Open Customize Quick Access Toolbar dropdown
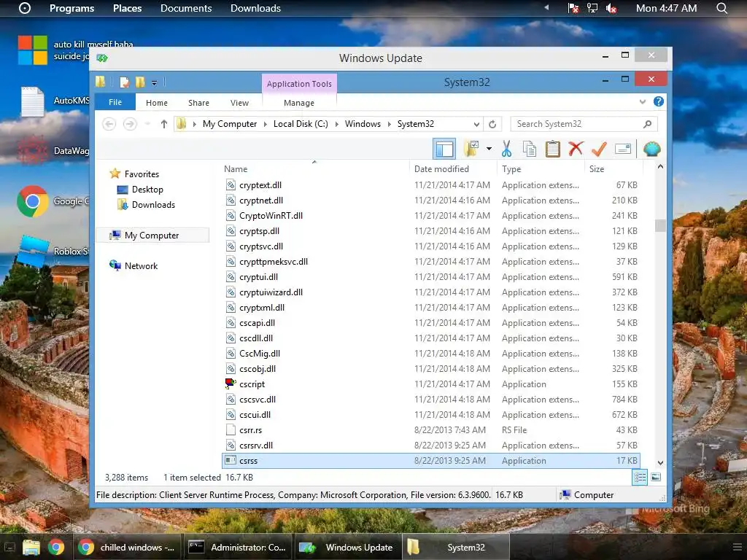 (155, 83)
